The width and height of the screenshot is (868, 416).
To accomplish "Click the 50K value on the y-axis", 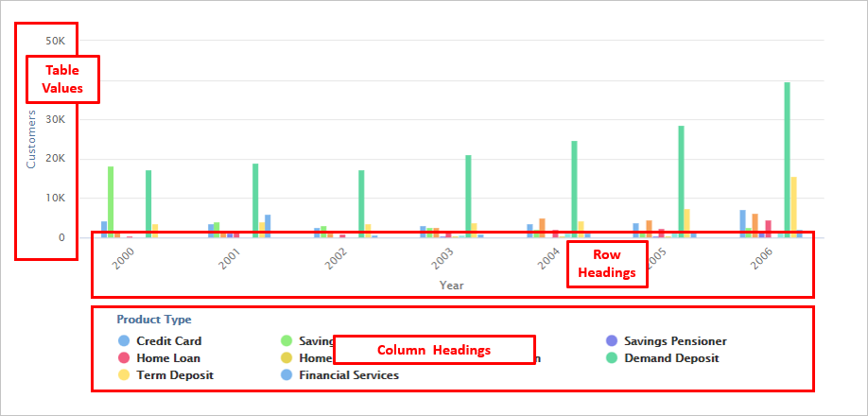I will (x=55, y=41).
